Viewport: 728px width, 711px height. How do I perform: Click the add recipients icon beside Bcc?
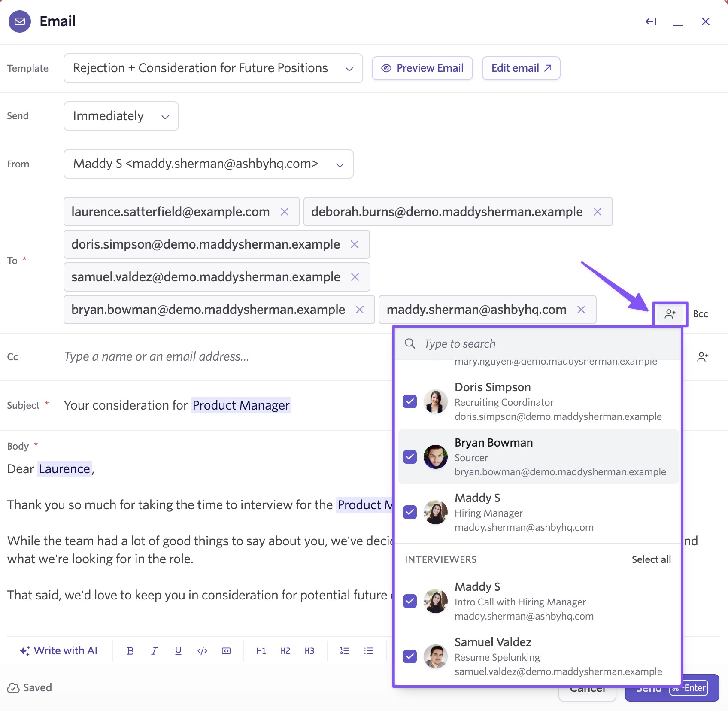pyautogui.click(x=670, y=314)
